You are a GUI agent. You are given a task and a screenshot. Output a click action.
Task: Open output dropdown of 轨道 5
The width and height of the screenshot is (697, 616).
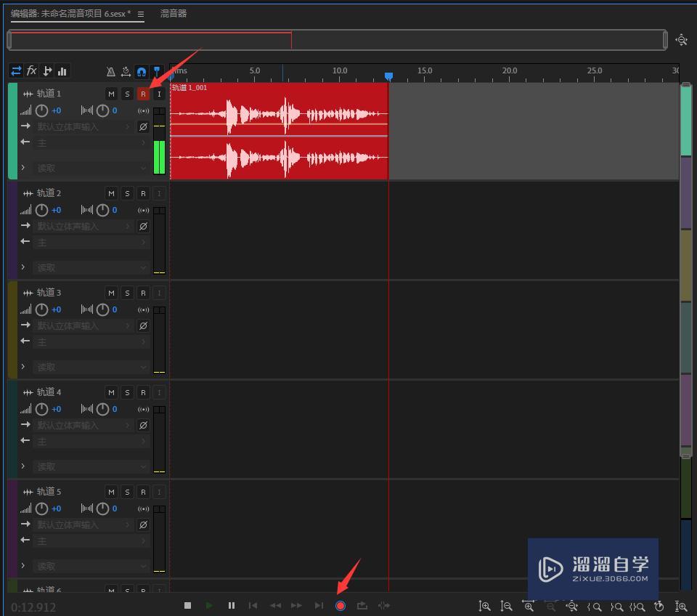(x=91, y=541)
